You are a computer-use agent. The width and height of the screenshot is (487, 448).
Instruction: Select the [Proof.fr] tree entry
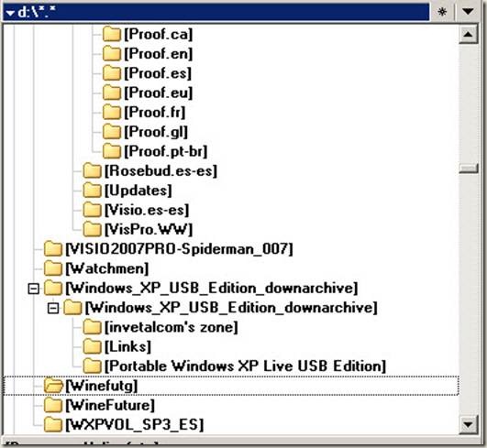coord(155,113)
